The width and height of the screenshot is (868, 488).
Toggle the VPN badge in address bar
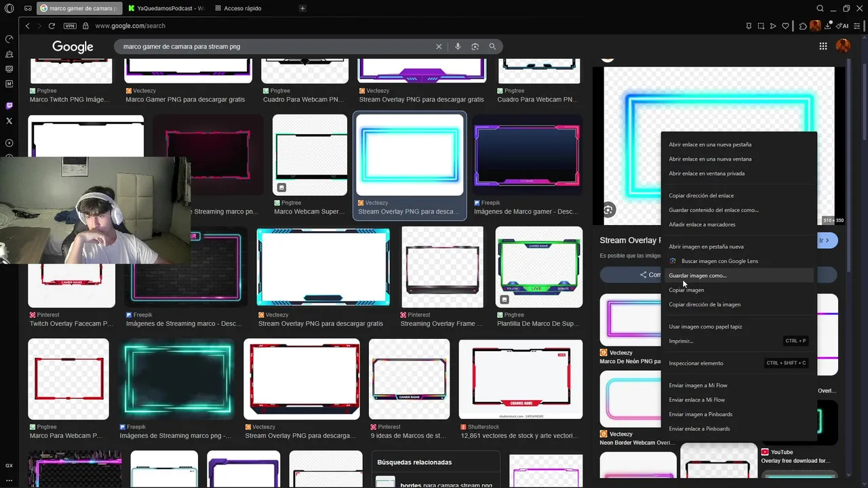70,26
